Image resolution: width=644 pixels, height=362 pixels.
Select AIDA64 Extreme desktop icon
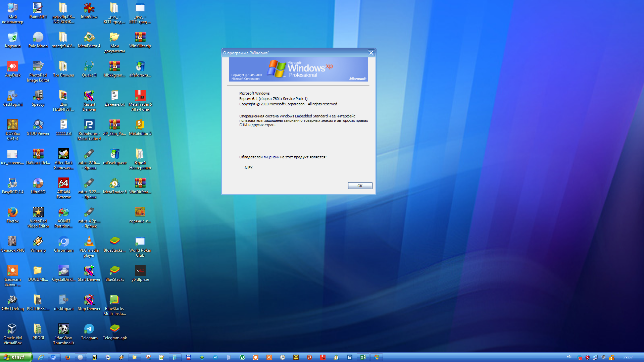[x=63, y=188]
